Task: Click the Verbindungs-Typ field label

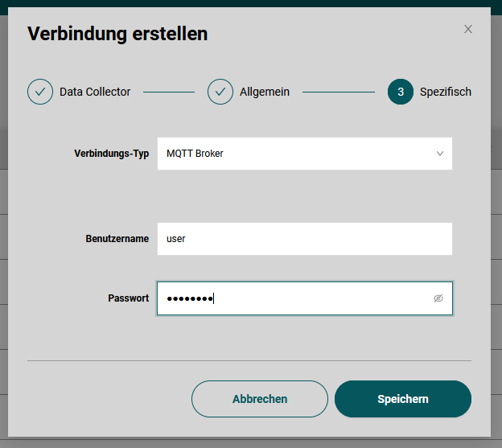Action: [x=111, y=154]
